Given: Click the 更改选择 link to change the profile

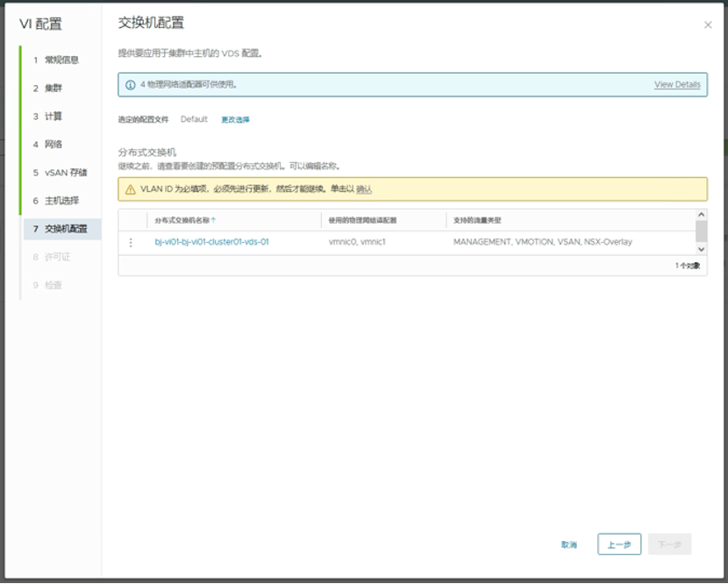Looking at the screenshot, I should [235, 119].
